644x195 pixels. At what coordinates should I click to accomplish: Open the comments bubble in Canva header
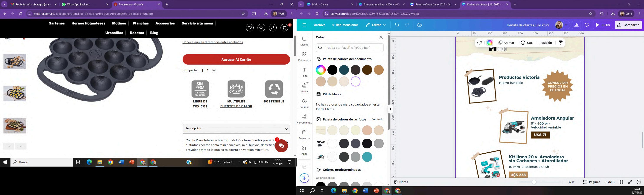point(587,25)
